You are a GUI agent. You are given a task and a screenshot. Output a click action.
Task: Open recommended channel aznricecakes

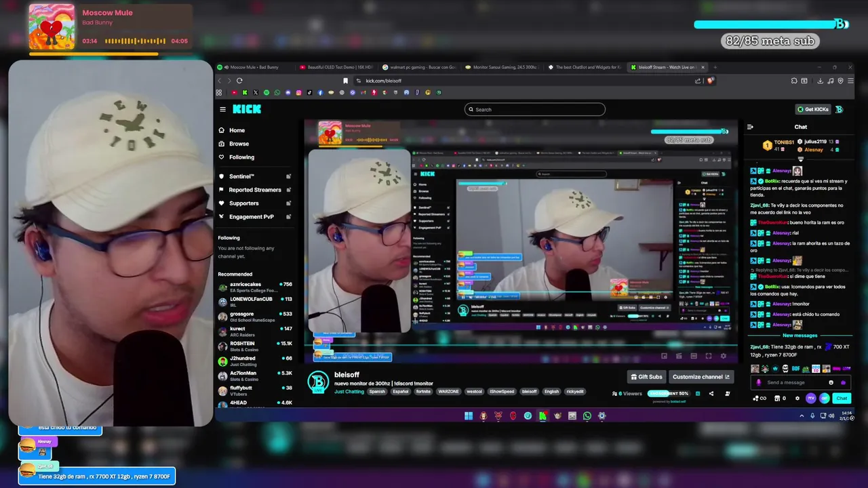(255, 287)
